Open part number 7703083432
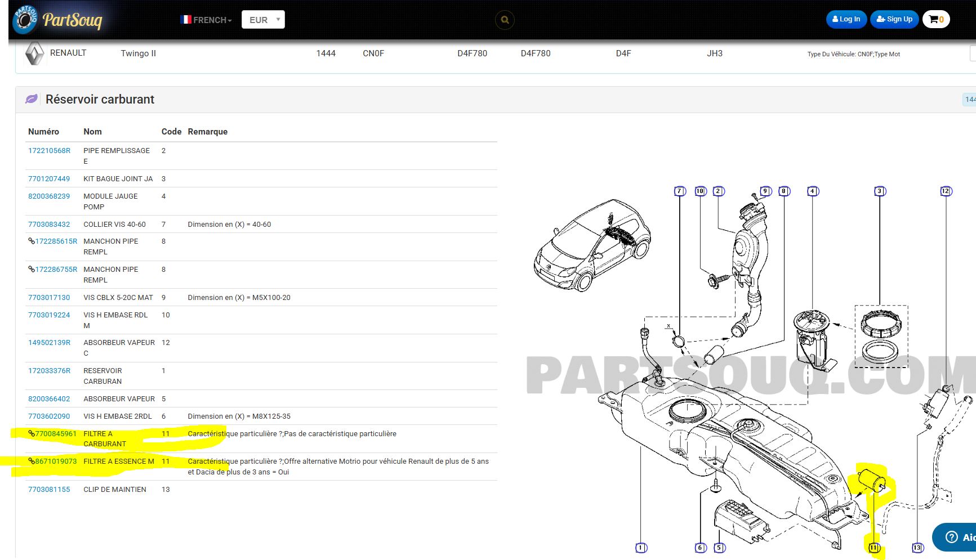 click(49, 225)
